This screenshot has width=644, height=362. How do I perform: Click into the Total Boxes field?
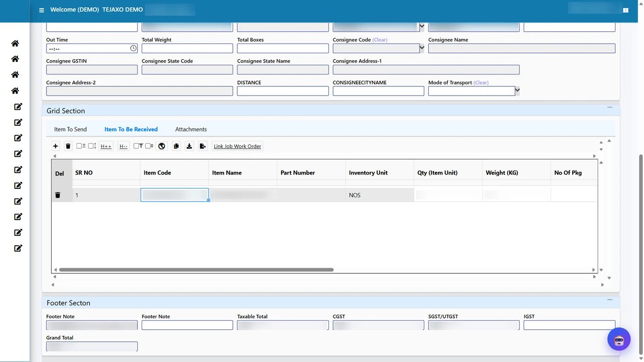pyautogui.click(x=283, y=48)
